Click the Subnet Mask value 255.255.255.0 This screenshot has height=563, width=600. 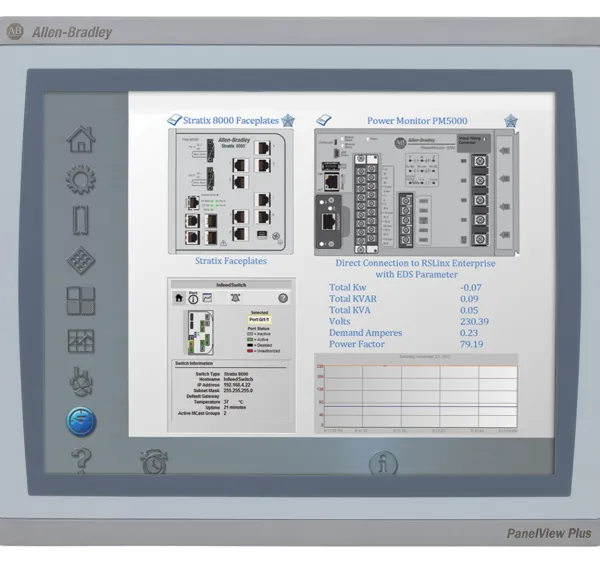pos(238,390)
